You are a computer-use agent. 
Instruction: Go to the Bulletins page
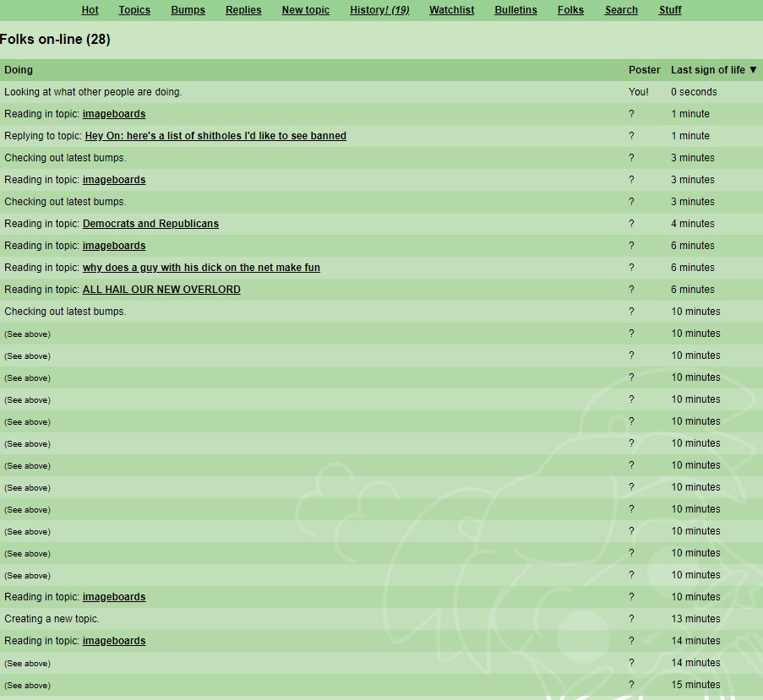pyautogui.click(x=515, y=10)
